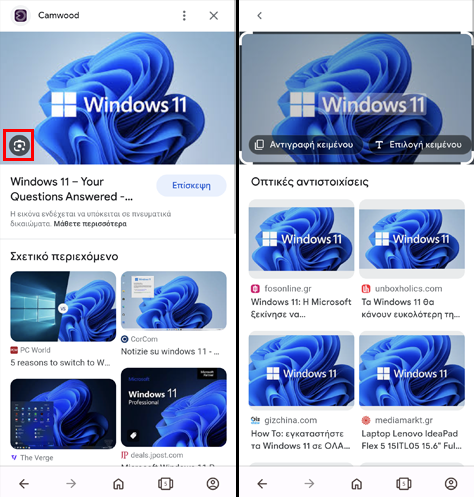This screenshot has width=474, height=497.
Task: Click Επιλογή κειμένου button
Action: (x=420, y=145)
